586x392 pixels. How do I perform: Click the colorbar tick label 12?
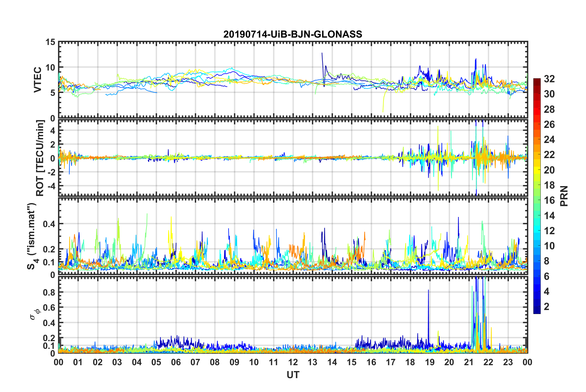(x=549, y=231)
